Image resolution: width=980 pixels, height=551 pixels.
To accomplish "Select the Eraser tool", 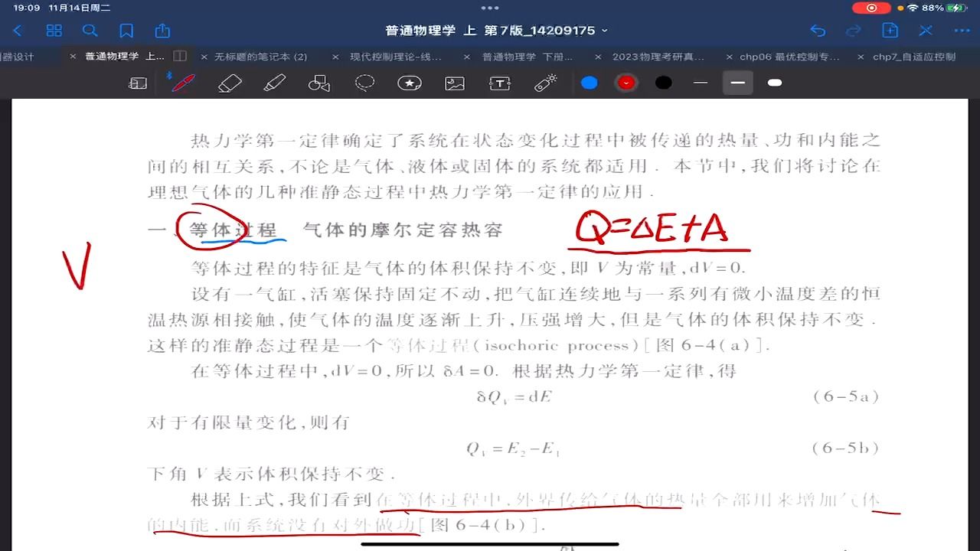I will 230,83.
